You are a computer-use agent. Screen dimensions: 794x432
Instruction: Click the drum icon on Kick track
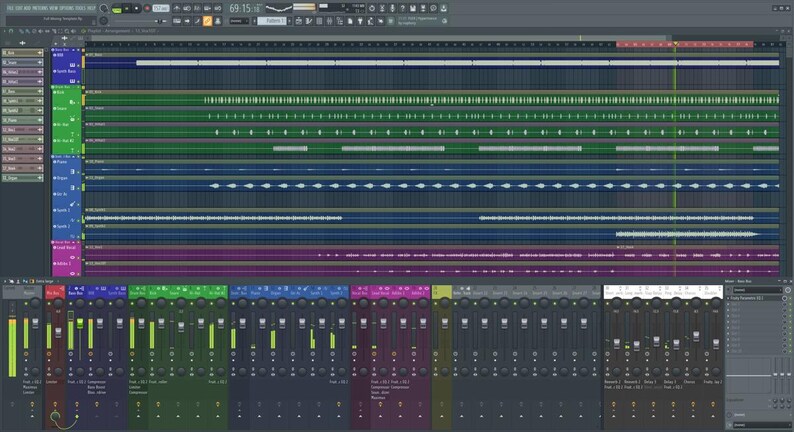72,102
